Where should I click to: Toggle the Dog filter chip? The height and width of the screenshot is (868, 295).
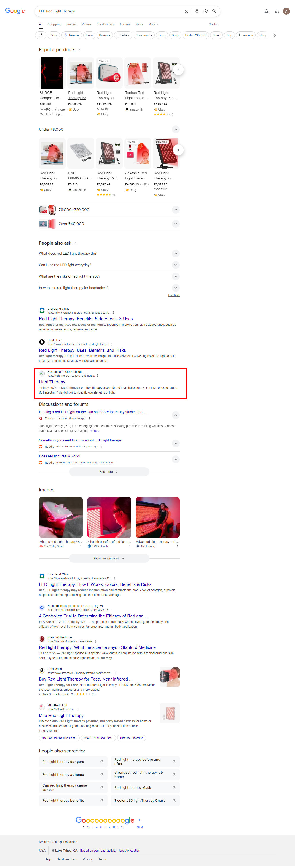click(x=229, y=35)
